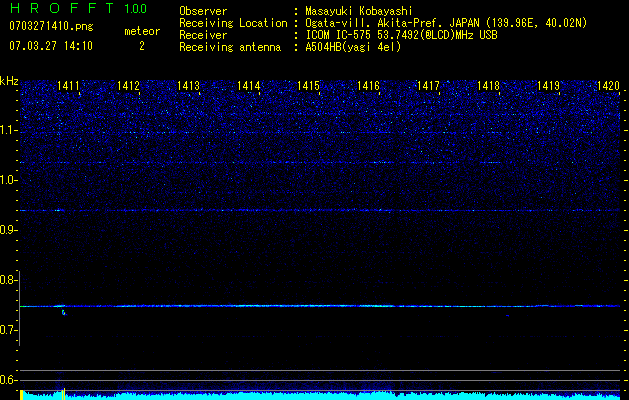
Task: Click the 1.1 kHz frequency label
Action: tap(8, 130)
